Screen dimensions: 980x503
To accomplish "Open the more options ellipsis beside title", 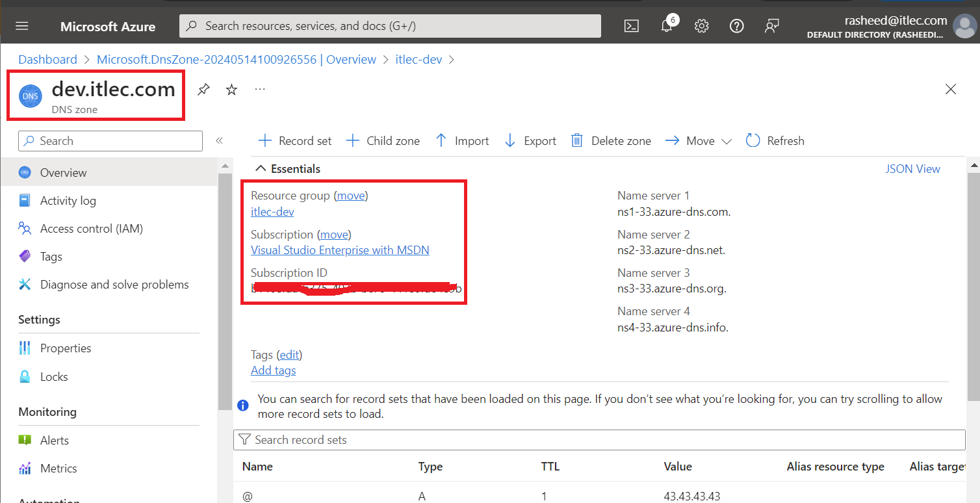I will coord(260,89).
